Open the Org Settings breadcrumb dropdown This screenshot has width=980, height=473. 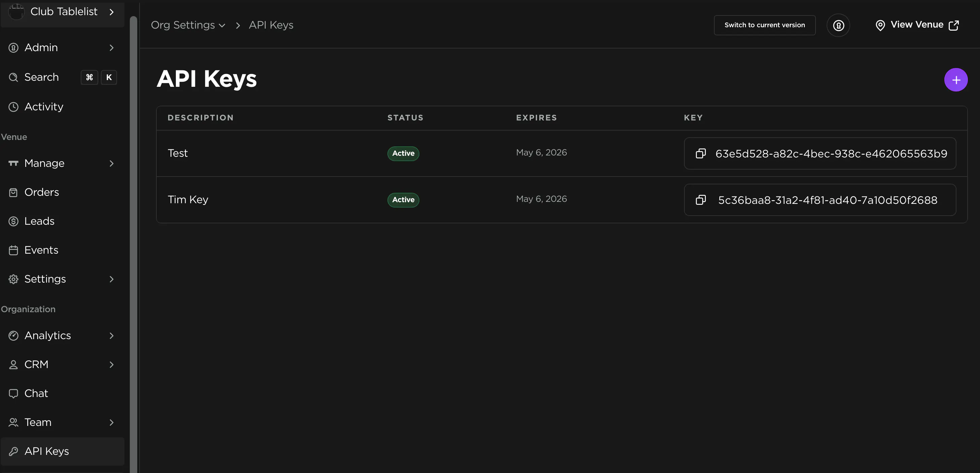click(x=188, y=25)
